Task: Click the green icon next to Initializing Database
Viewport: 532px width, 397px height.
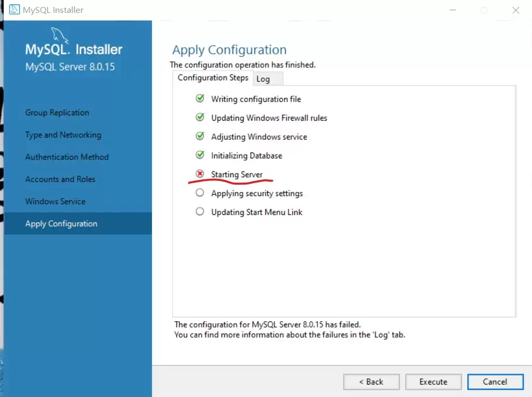Action: point(200,155)
